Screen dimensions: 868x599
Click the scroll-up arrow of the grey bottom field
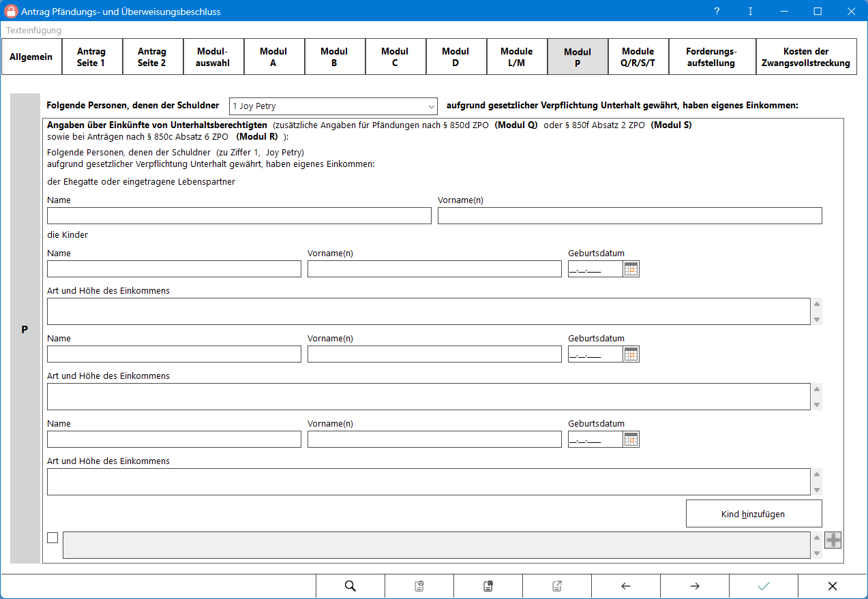click(817, 538)
